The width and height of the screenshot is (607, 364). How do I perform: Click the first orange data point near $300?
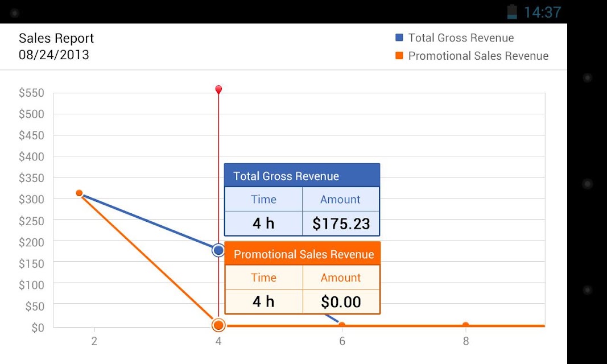tap(79, 193)
